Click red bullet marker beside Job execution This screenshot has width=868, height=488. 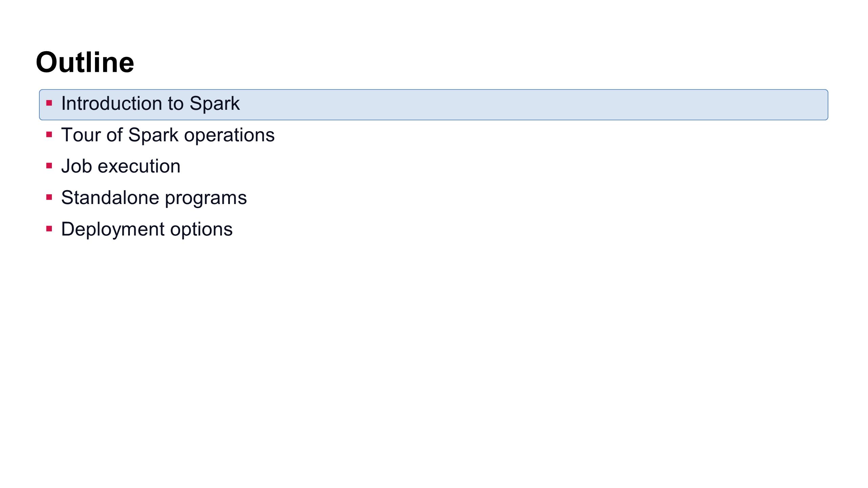pos(49,166)
